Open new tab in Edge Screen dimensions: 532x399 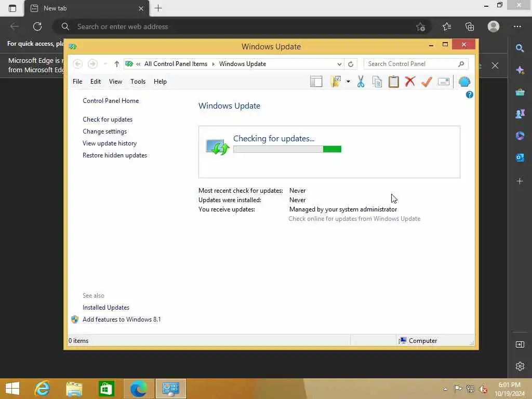click(x=158, y=8)
